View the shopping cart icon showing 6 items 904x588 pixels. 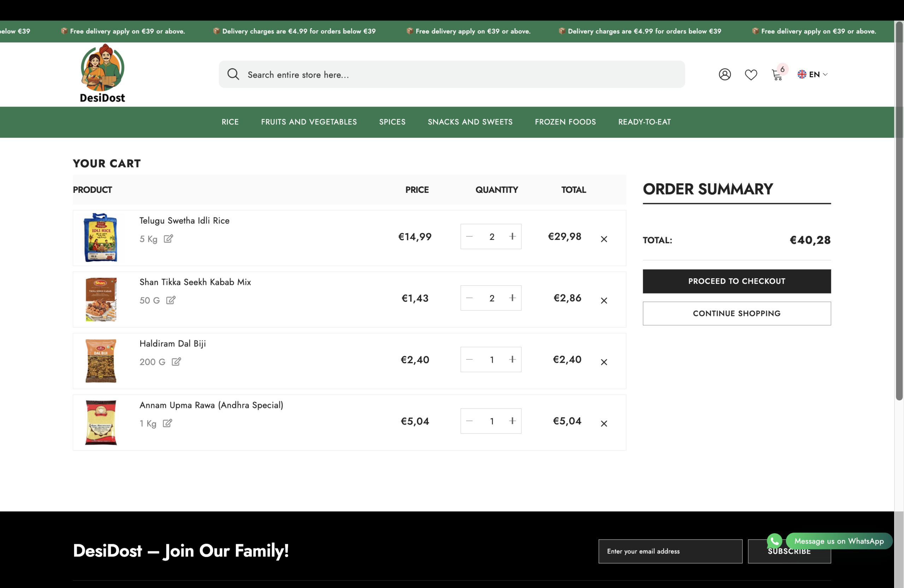[777, 75]
